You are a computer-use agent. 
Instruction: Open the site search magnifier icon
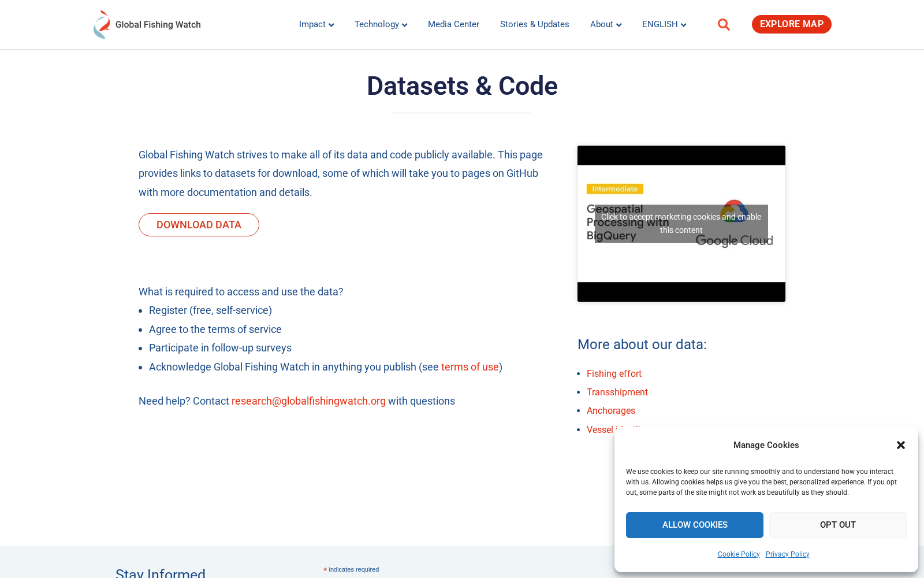click(724, 24)
